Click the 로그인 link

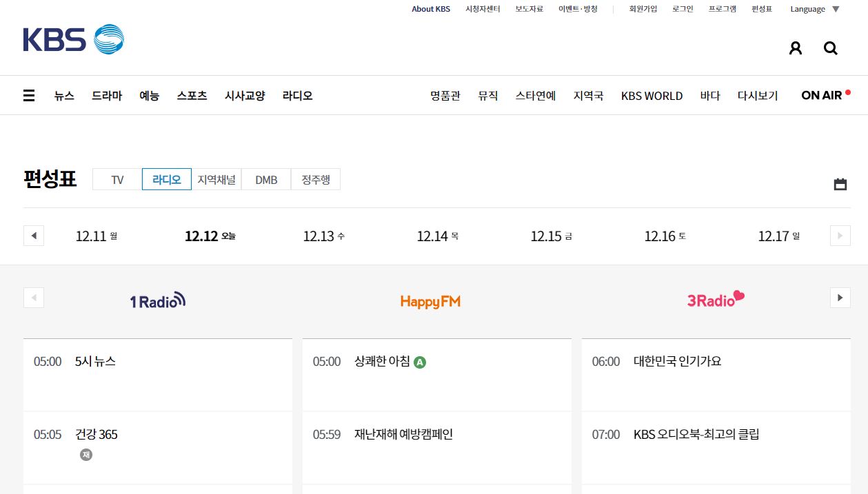click(683, 9)
